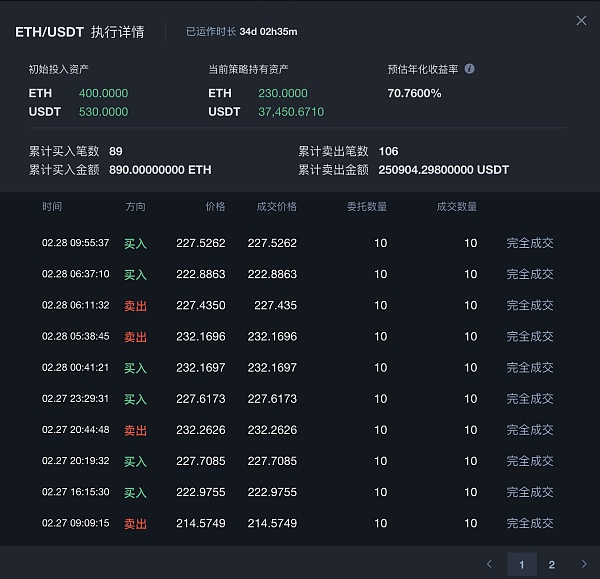Click the 成交价格 column header
The image size is (600, 579).
[277, 207]
